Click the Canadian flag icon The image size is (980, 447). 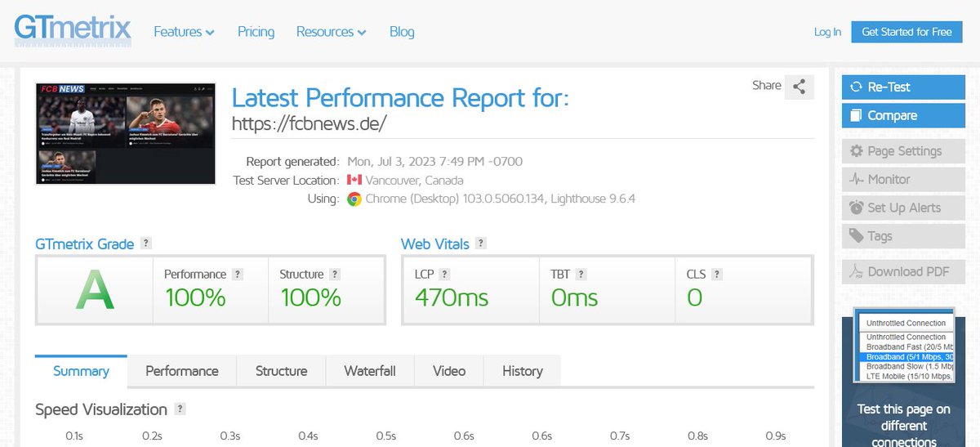point(354,180)
